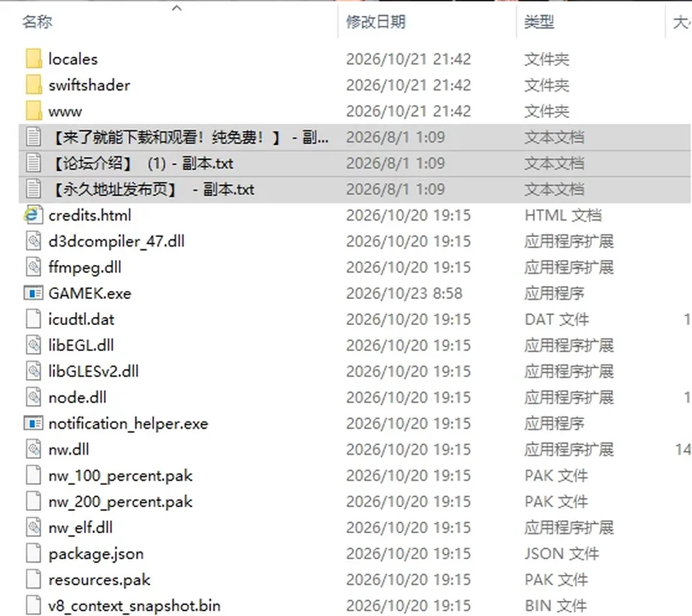Select the file name 【来了就能下载和观看！纯免费！】
692x616 pixels.
(189, 137)
